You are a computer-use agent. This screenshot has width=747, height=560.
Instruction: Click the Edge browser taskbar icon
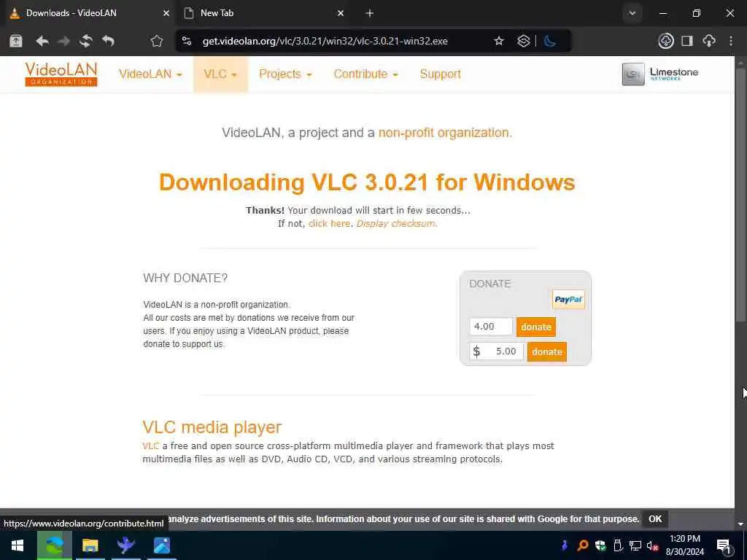[x=54, y=545]
